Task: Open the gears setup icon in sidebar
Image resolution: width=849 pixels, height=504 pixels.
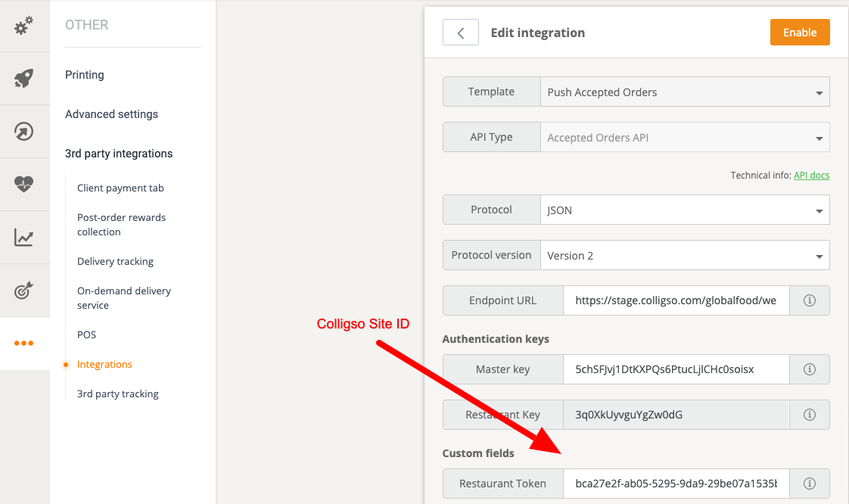Action: (24, 26)
